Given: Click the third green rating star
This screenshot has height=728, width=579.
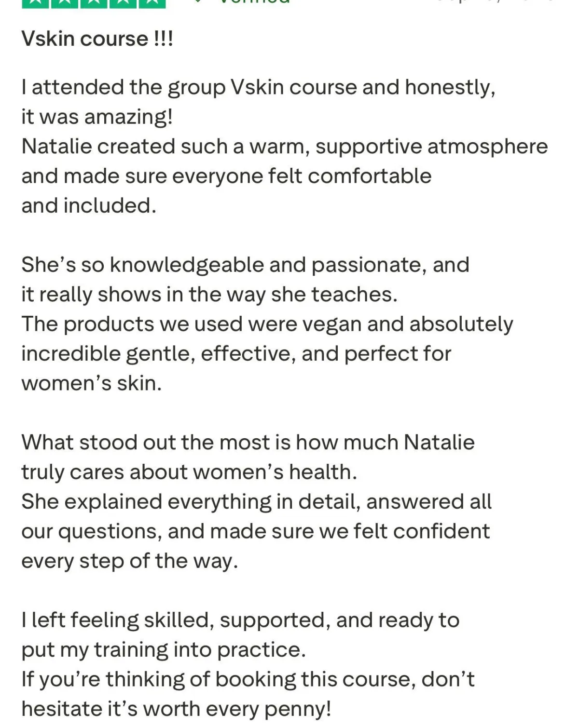Looking at the screenshot, I should coord(94,3).
